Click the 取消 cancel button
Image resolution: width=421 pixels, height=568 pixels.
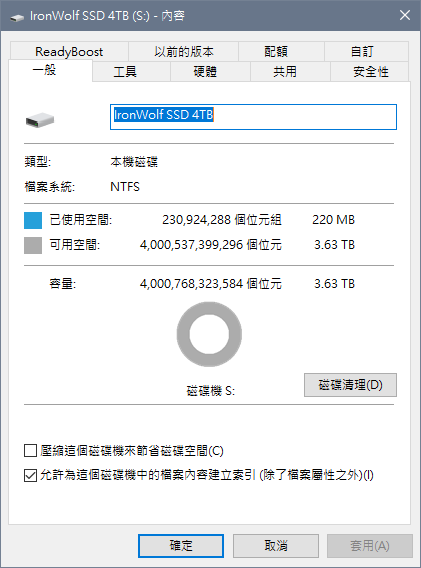pos(276,546)
